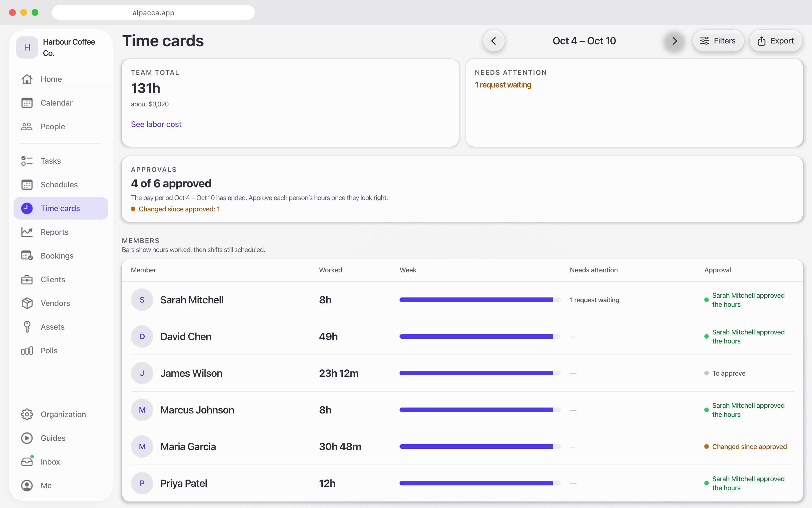Open the Reports chart icon
The image size is (812, 508).
[x=27, y=232]
